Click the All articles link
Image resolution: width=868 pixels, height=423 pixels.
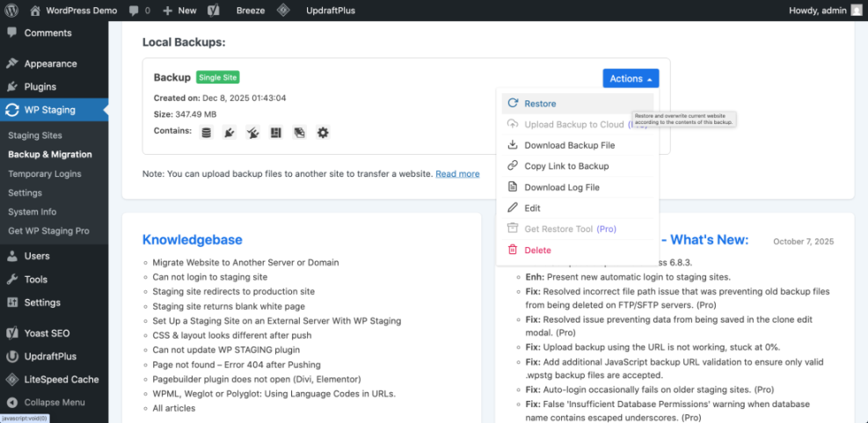pyautogui.click(x=174, y=408)
